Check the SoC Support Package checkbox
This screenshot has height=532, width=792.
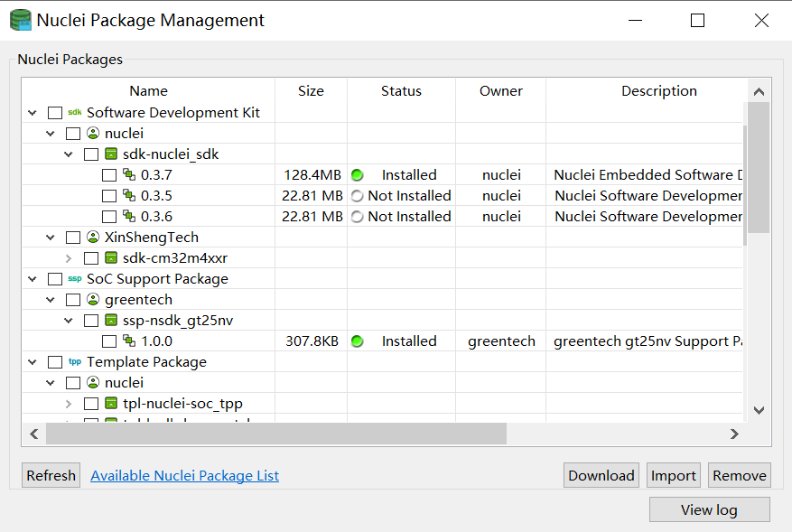(x=55, y=279)
